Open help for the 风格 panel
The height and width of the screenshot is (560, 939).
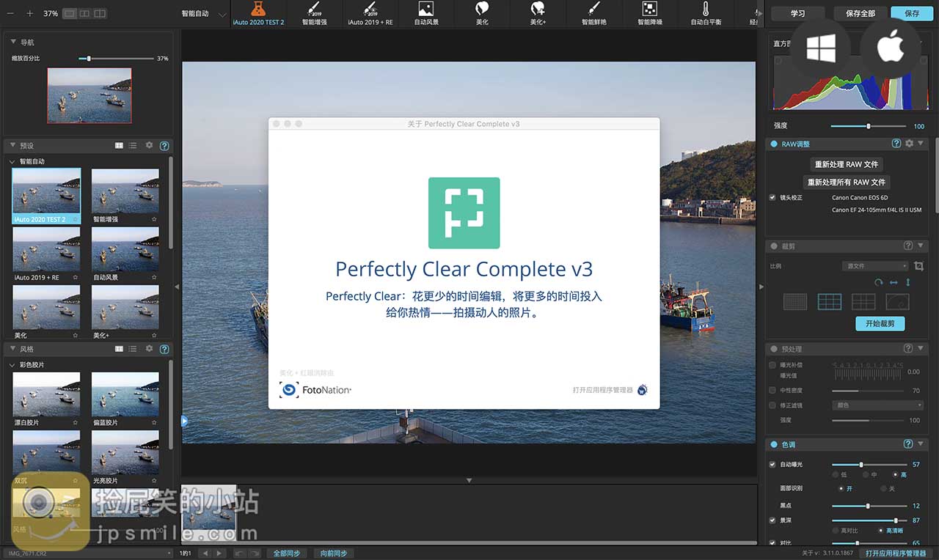[x=164, y=349]
